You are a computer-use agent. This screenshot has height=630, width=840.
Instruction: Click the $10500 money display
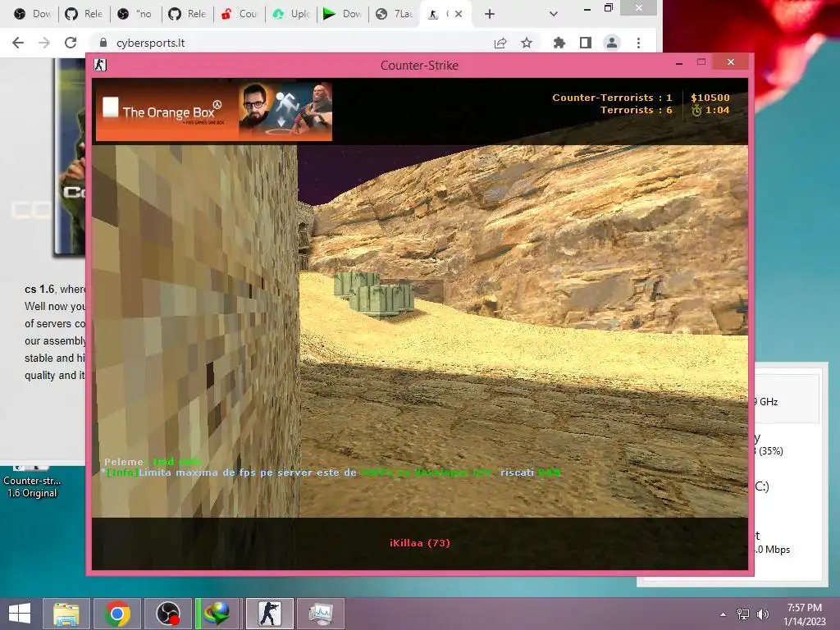pyautogui.click(x=710, y=98)
